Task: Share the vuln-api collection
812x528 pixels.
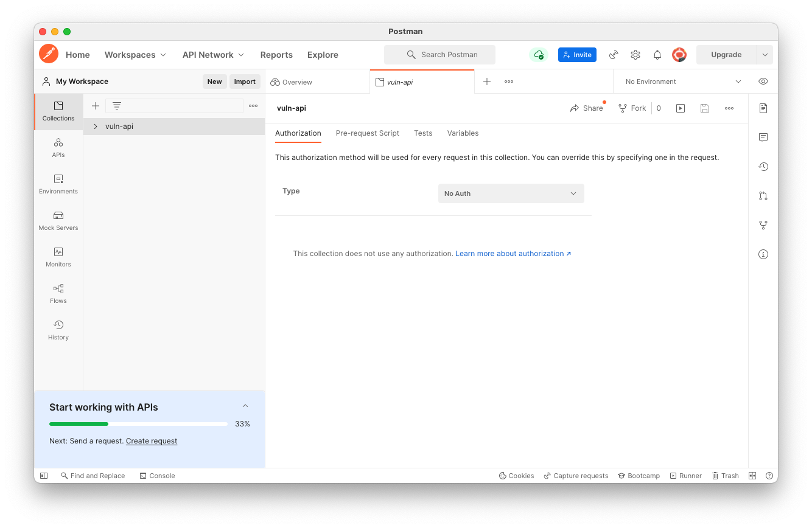Action: point(587,108)
